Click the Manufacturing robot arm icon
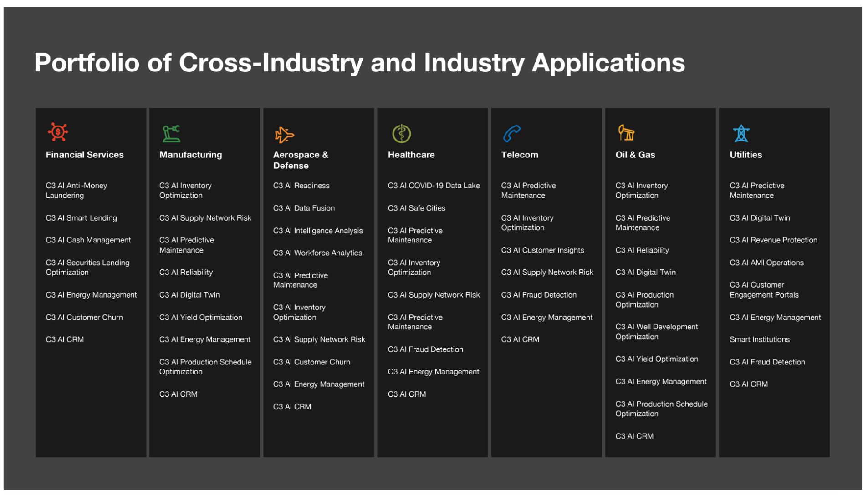The width and height of the screenshot is (868, 495). [172, 133]
